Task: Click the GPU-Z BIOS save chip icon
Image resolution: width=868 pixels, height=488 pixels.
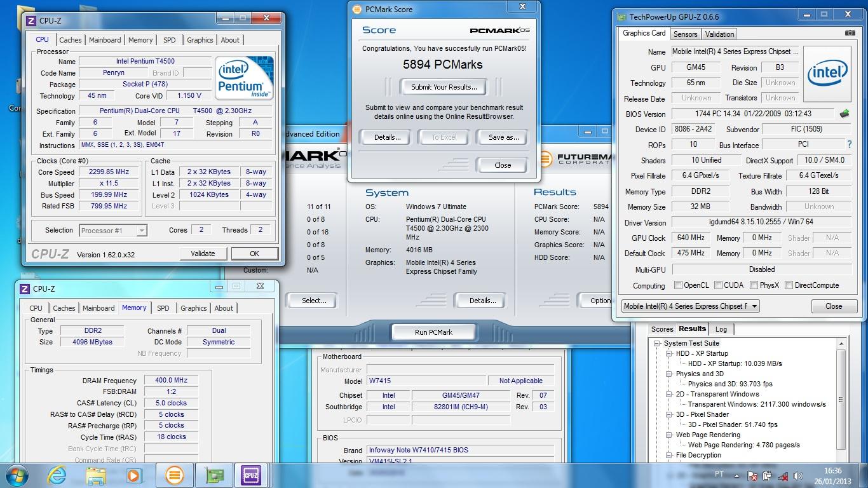Action: click(x=844, y=114)
